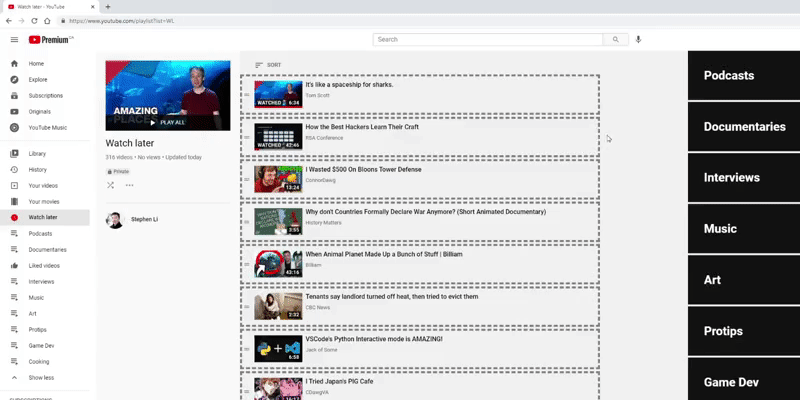Open the Documentaries playlist in sidebar
The width and height of the screenshot is (800, 400).
point(45,249)
